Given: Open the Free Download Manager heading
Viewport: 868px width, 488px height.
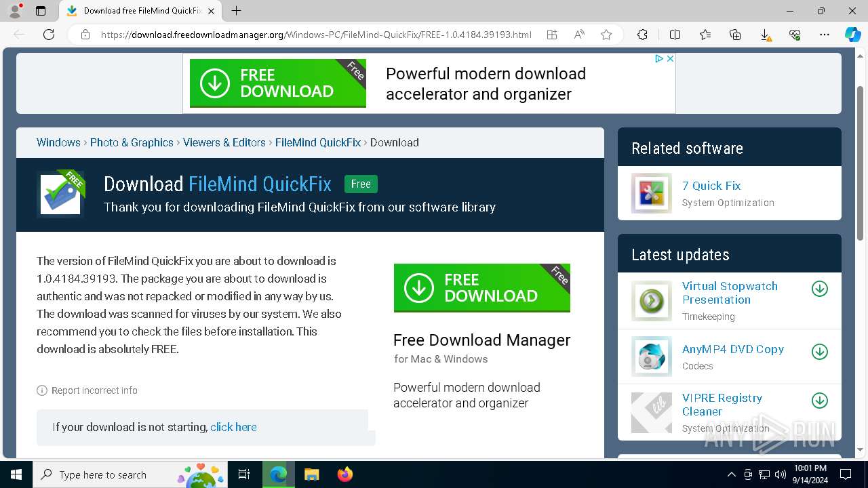Looking at the screenshot, I should click(481, 340).
